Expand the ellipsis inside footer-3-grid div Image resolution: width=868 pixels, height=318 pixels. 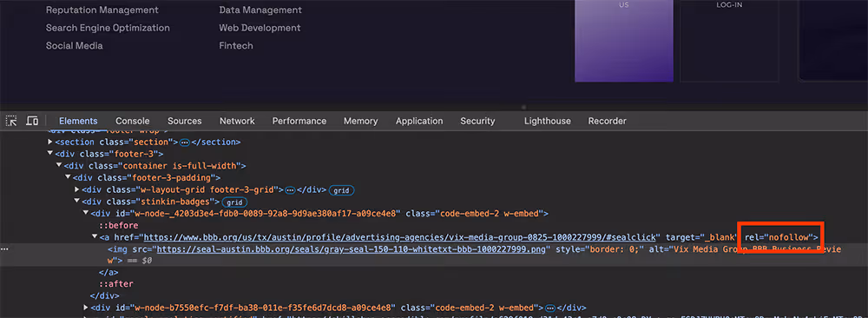pos(290,190)
